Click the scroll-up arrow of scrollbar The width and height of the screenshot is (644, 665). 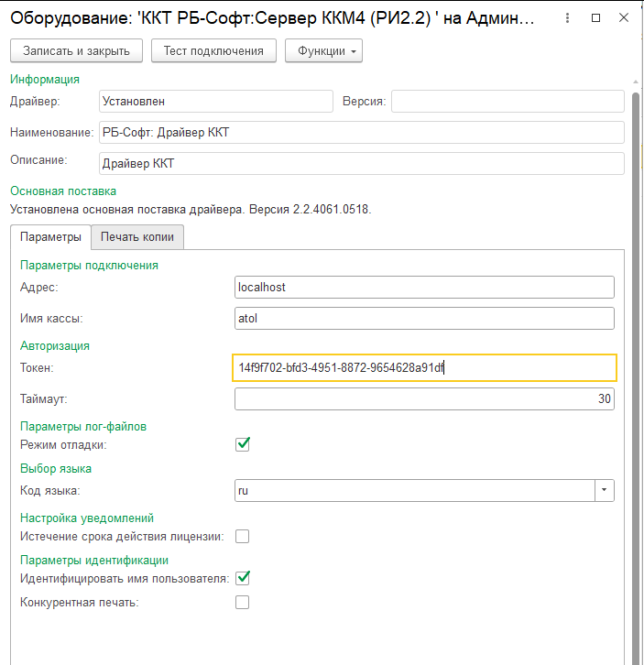point(636,82)
